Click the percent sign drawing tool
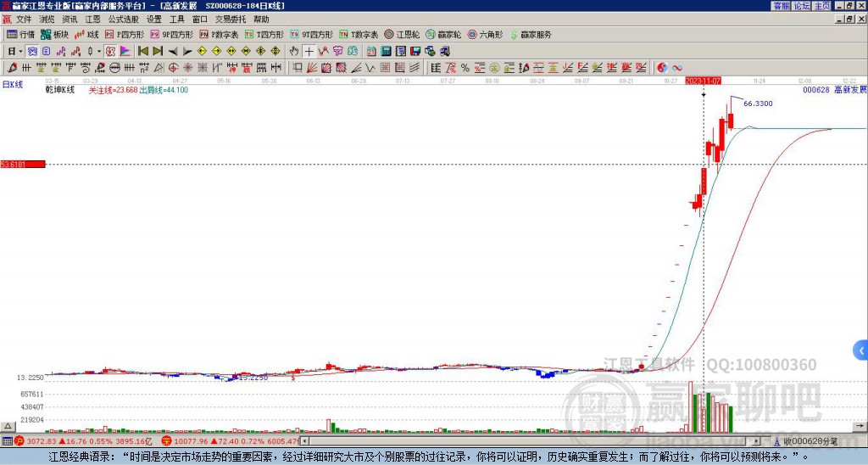The width and height of the screenshot is (868, 465). (x=465, y=67)
